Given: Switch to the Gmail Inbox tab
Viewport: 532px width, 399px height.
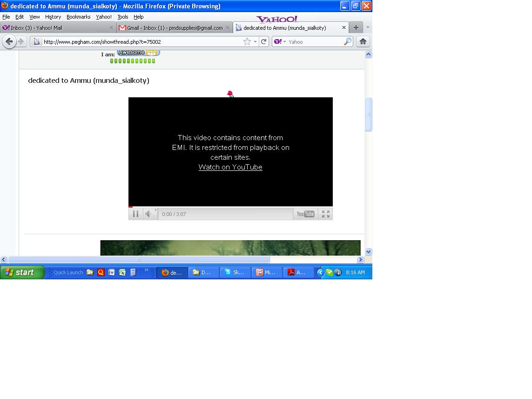Looking at the screenshot, I should coord(175,28).
